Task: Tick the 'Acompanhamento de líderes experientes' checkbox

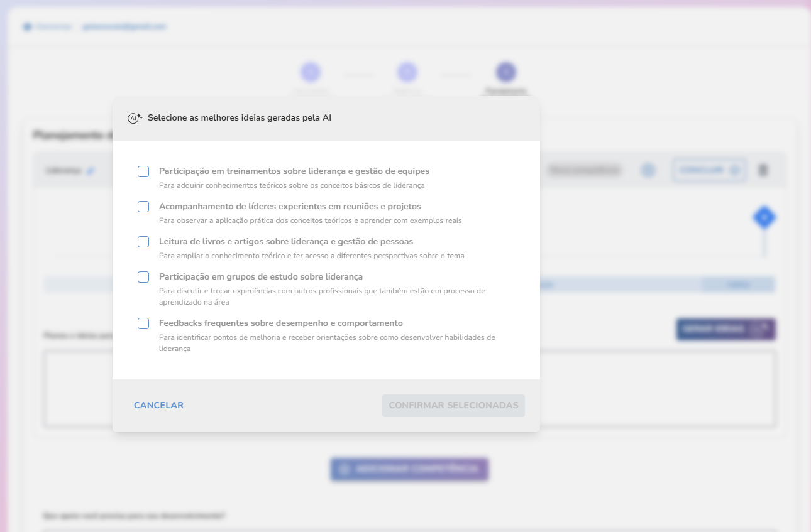Action: [143, 207]
